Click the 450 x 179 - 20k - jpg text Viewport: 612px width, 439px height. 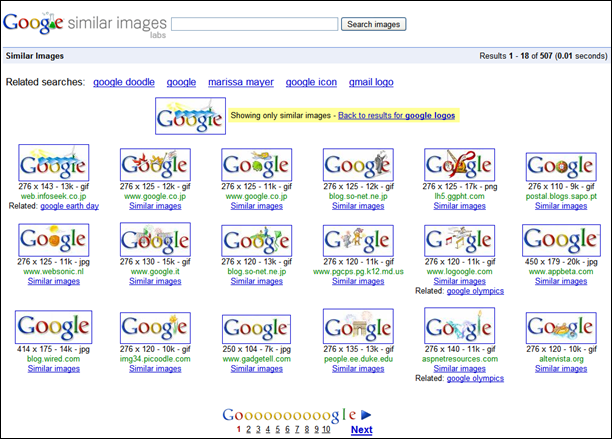tap(561, 262)
